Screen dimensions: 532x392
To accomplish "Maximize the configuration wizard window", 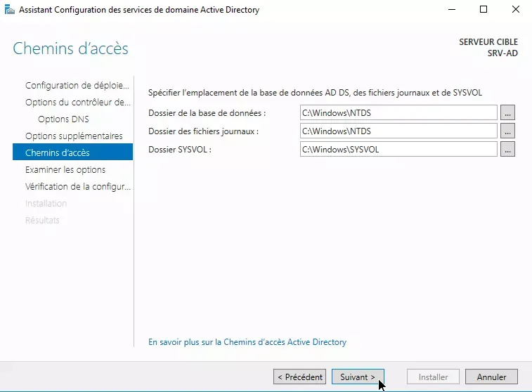I will point(484,10).
